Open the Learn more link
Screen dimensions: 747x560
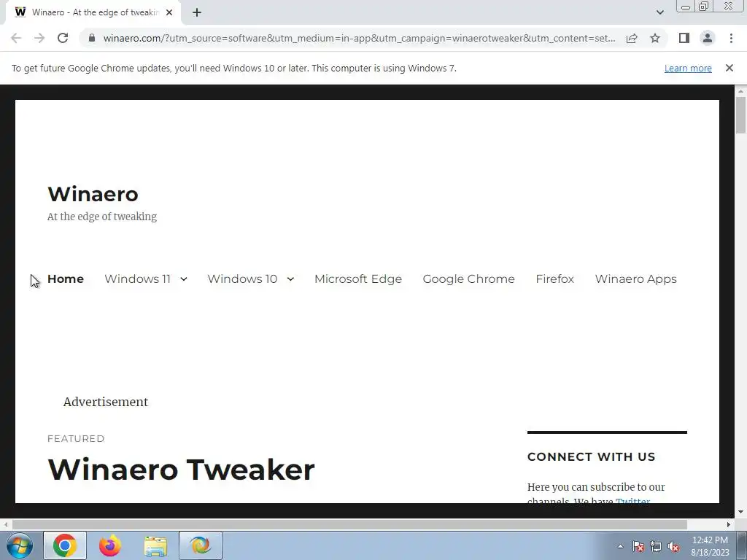click(x=688, y=68)
